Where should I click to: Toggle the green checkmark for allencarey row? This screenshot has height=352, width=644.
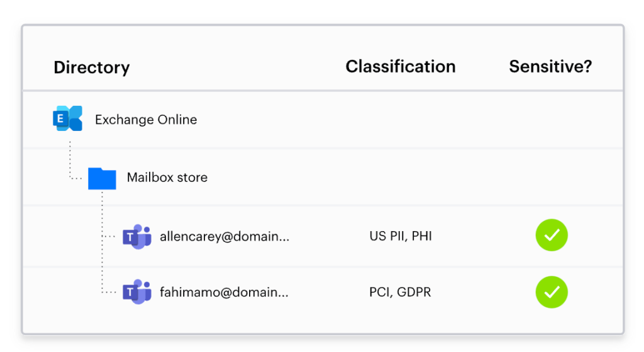[x=552, y=236]
